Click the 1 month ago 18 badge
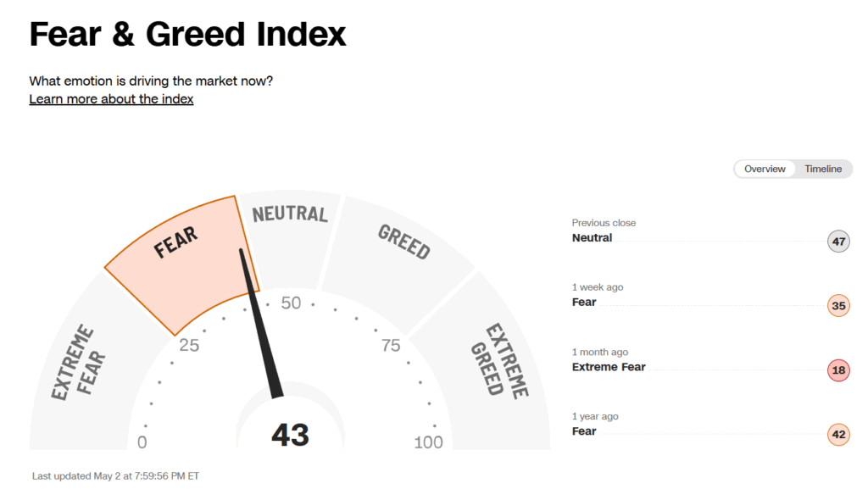 click(x=838, y=370)
